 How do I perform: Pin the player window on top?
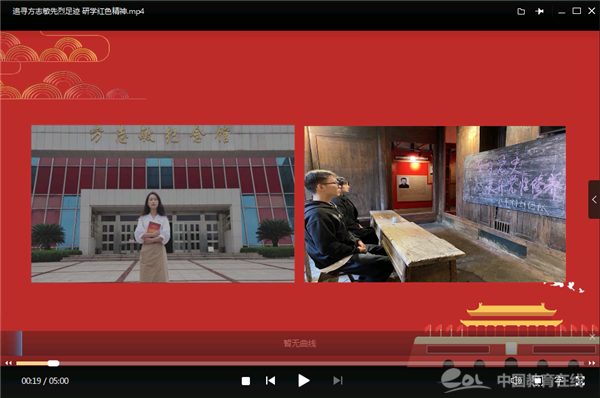pyautogui.click(x=540, y=11)
